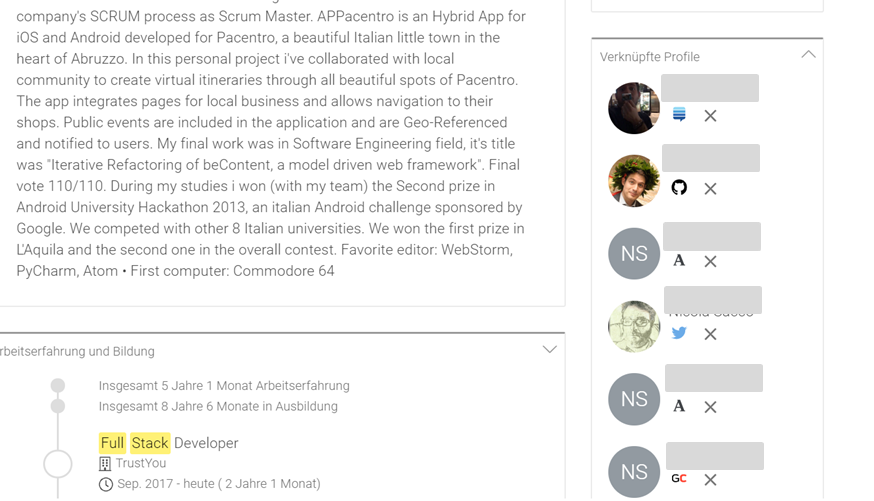Click the second 'A' profile source icon
Image resolution: width=874 pixels, height=501 pixels.
tap(679, 406)
